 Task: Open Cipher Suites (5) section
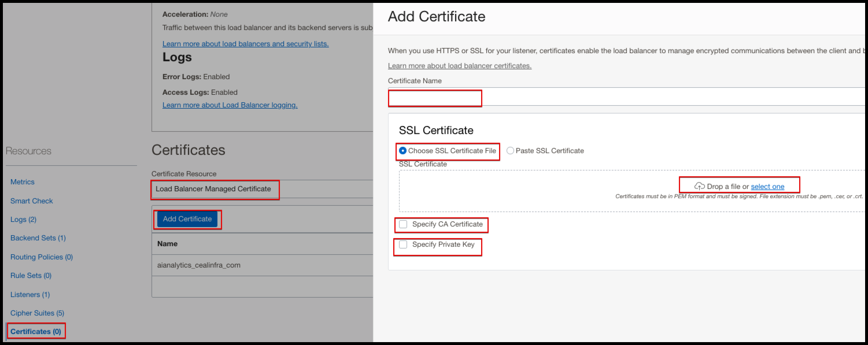tap(37, 313)
